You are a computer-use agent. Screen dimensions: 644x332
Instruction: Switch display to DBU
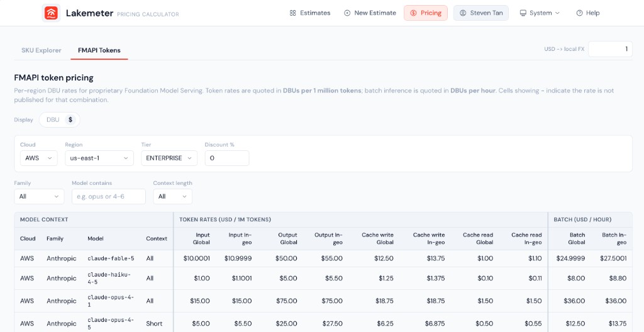[53, 119]
